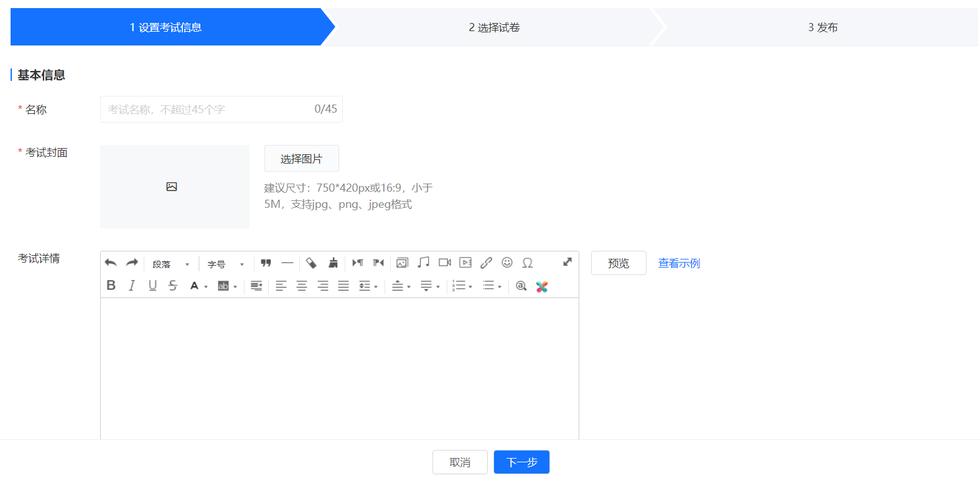This screenshot has height=481, width=980.
Task: Center align the text
Action: (302, 286)
